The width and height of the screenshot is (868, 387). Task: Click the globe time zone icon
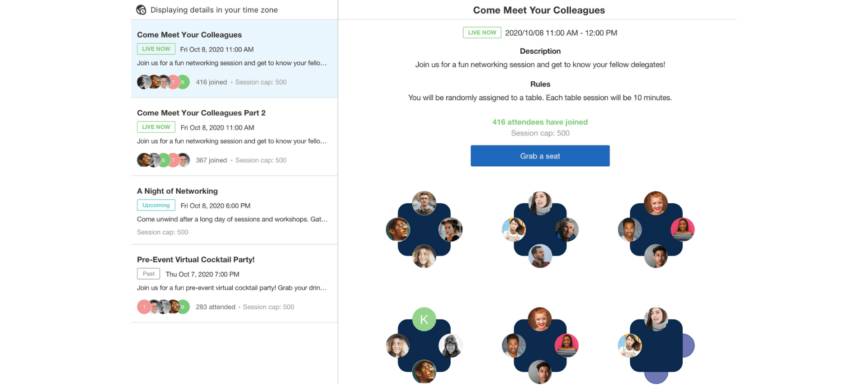coord(141,10)
